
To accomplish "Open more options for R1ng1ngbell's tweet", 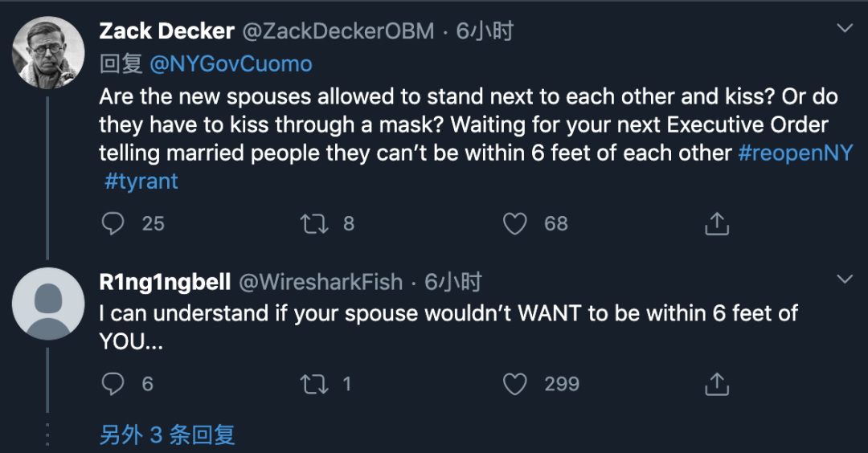I will tap(845, 280).
